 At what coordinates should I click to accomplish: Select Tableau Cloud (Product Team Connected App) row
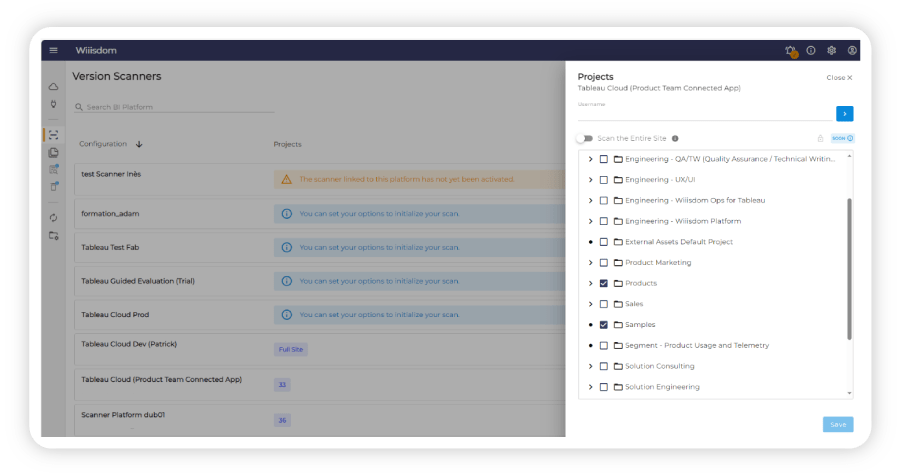click(320, 385)
